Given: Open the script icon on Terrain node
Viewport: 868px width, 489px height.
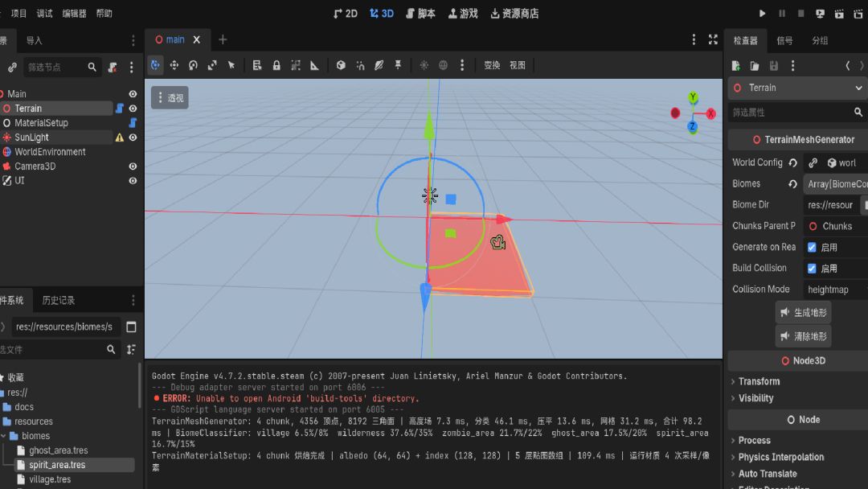Looking at the screenshot, I should (120, 109).
